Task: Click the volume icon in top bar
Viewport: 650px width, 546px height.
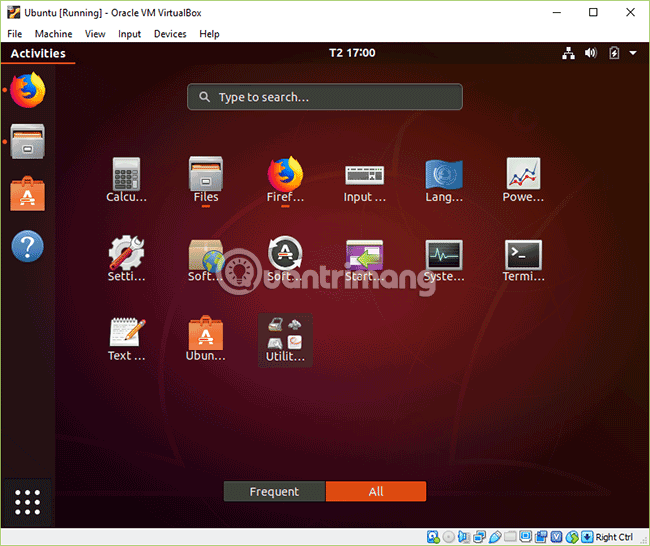Action: click(x=591, y=53)
